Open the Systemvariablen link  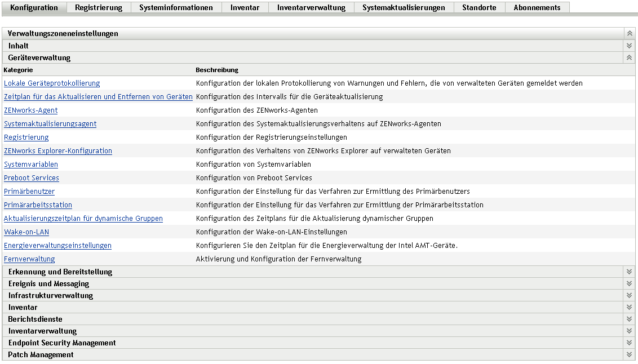(x=31, y=165)
